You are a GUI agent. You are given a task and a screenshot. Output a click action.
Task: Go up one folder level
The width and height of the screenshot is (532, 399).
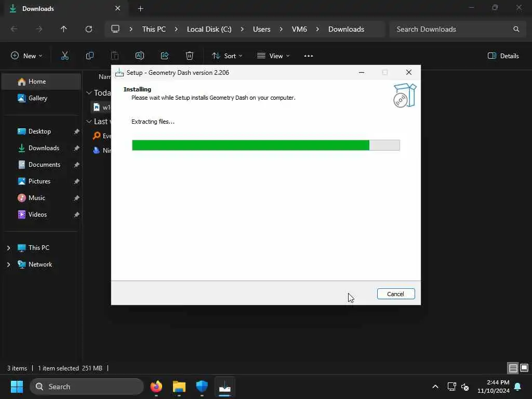[64, 29]
